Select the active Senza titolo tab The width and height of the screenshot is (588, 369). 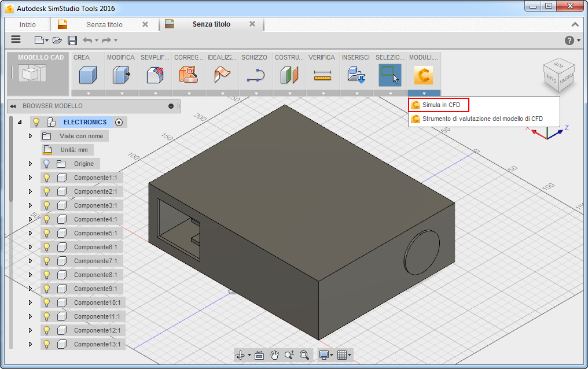coord(211,24)
